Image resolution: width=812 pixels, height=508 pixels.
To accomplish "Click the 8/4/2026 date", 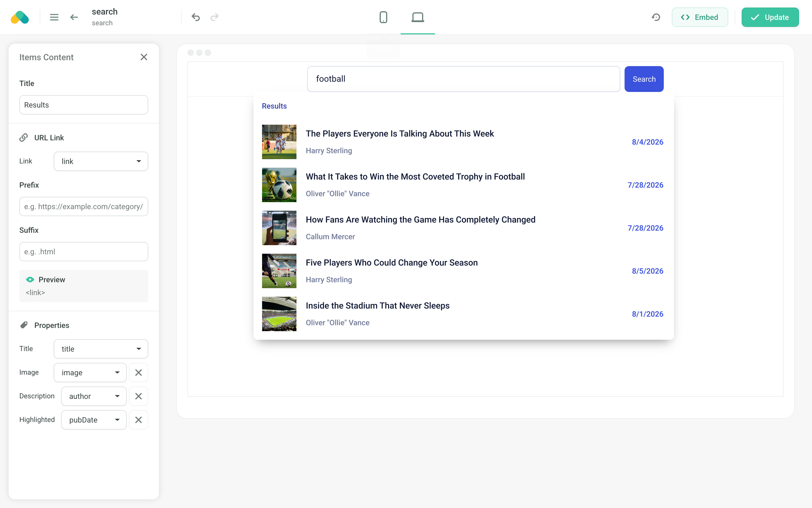I will [x=648, y=142].
